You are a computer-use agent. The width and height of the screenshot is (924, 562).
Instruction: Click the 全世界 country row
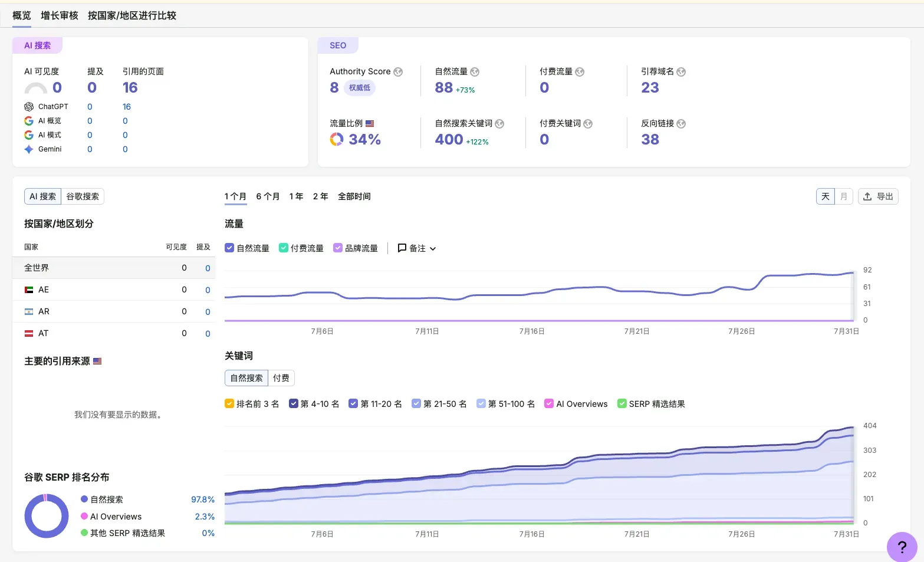[x=114, y=268]
